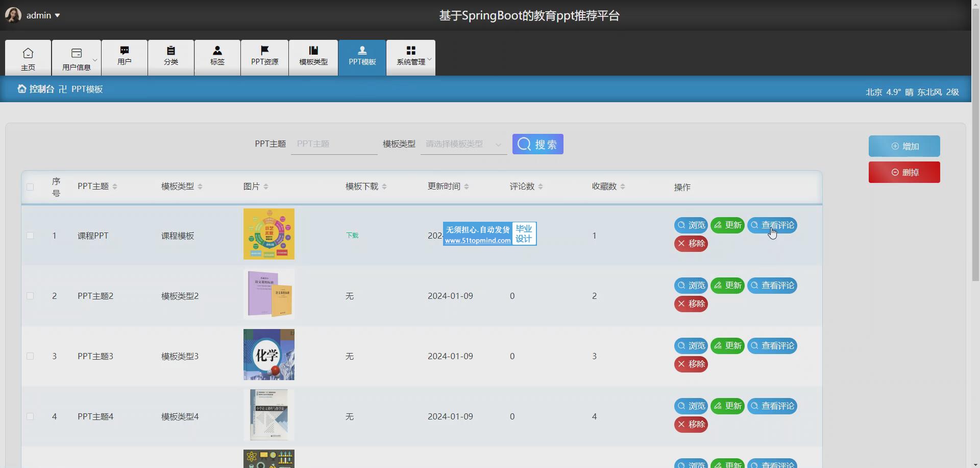The height and width of the screenshot is (468, 980).
Task: Click 浏览 for 课程PPT row
Action: click(691, 225)
